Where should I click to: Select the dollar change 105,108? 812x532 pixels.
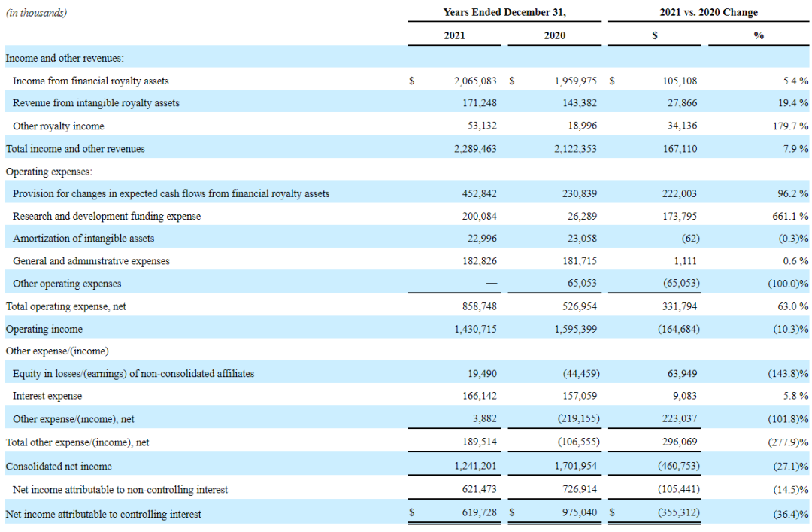[x=680, y=81]
